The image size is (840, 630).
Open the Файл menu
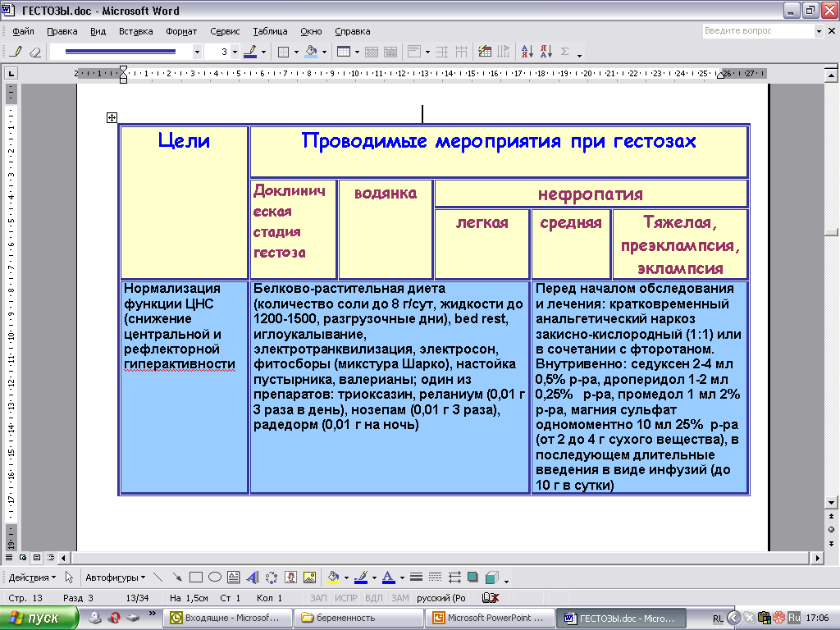tap(23, 31)
